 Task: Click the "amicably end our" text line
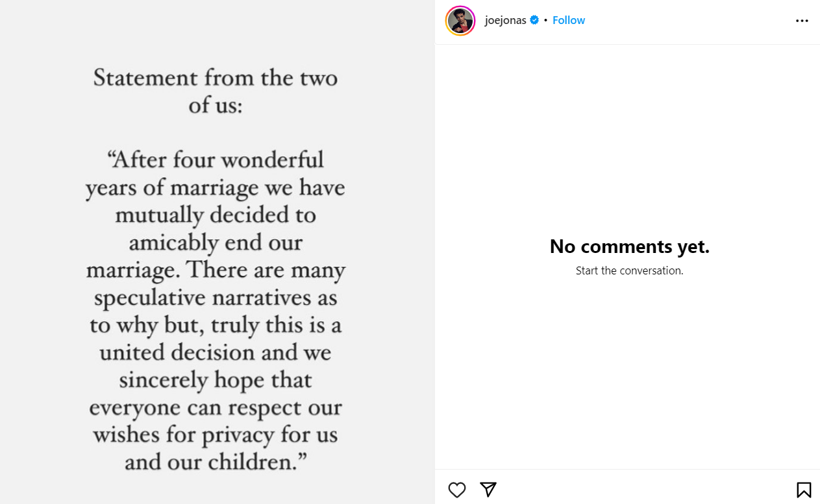(x=216, y=243)
